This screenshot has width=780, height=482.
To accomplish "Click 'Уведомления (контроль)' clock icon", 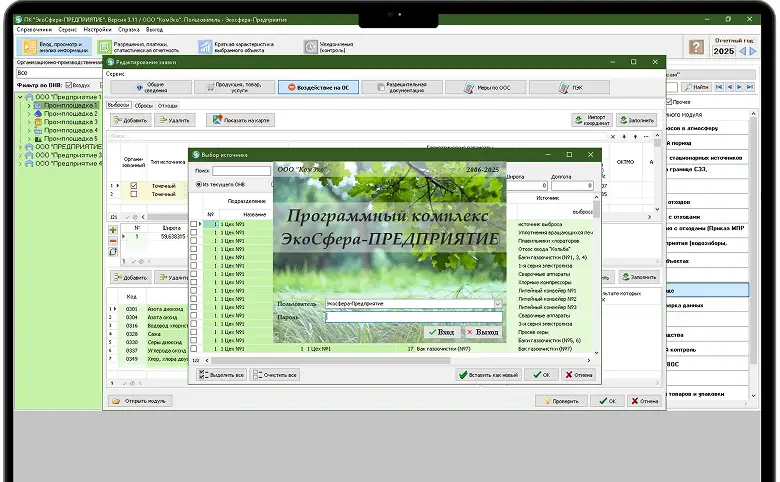I will click(x=309, y=47).
